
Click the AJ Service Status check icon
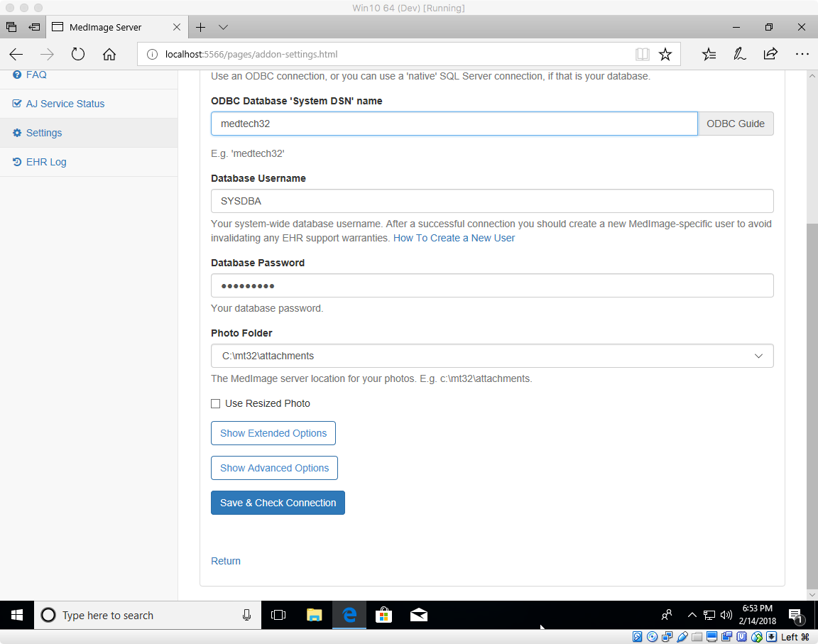point(17,104)
